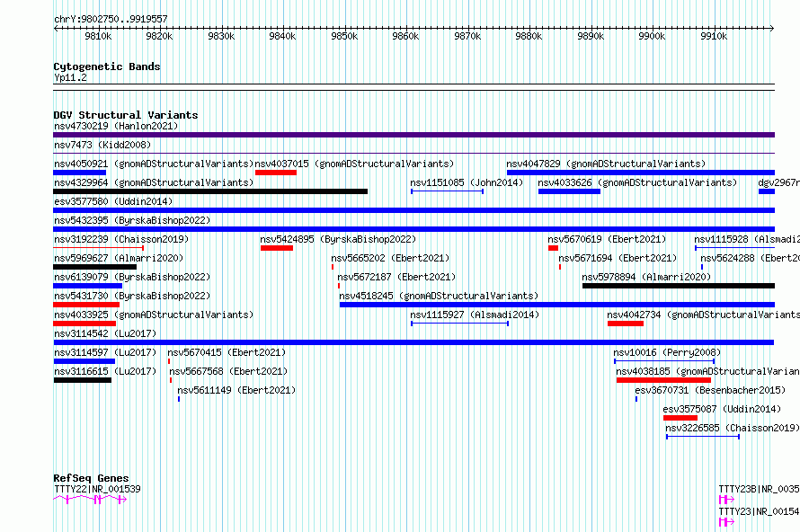
Task: Click the blue span under nsv10016
Action: (x=664, y=361)
